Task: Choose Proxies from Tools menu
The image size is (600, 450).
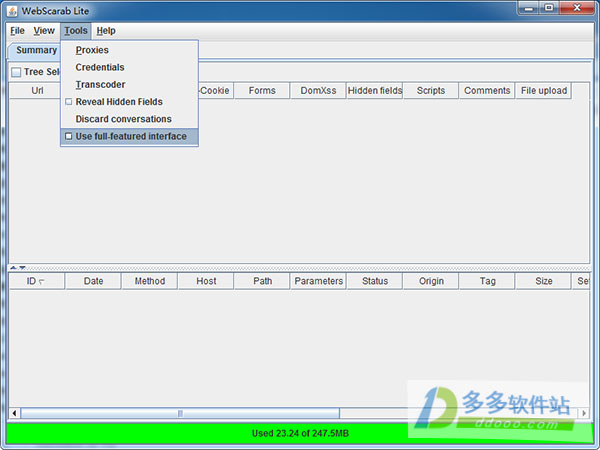Action: click(x=129, y=50)
